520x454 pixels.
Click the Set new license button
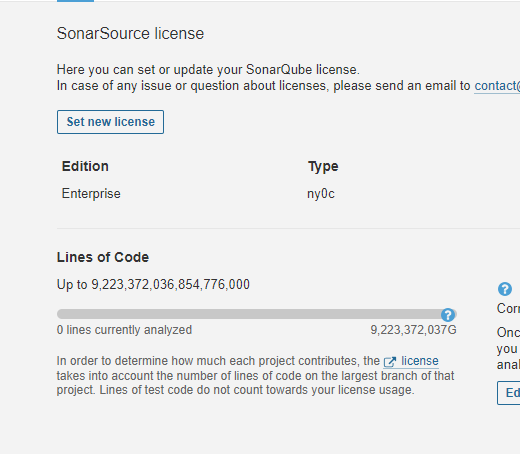click(x=110, y=122)
